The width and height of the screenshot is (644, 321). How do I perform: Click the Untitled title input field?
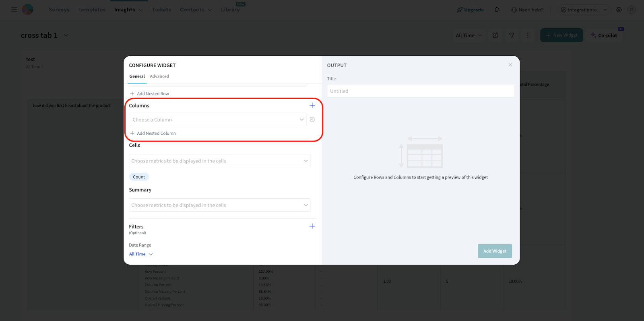(x=420, y=91)
